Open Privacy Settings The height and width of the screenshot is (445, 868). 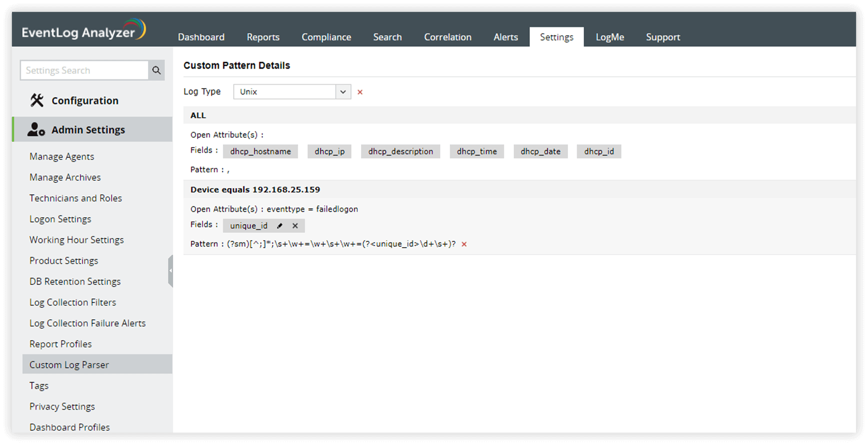click(x=62, y=407)
